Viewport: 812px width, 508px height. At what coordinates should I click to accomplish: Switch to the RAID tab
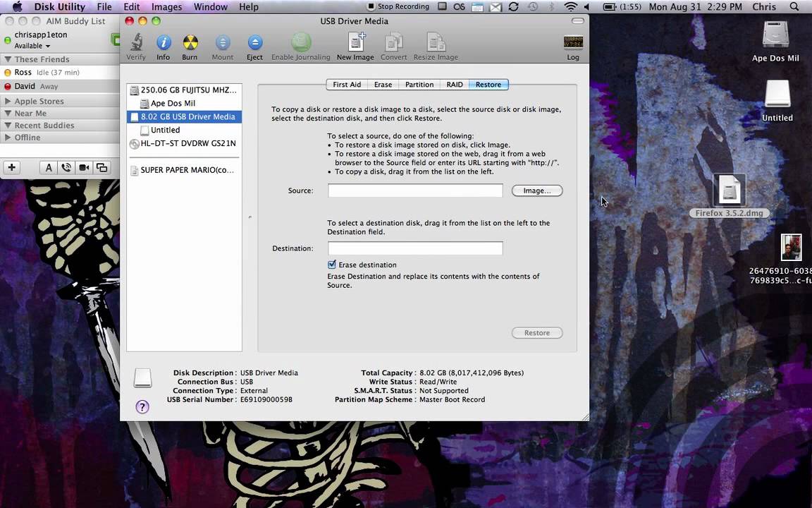pyautogui.click(x=455, y=85)
